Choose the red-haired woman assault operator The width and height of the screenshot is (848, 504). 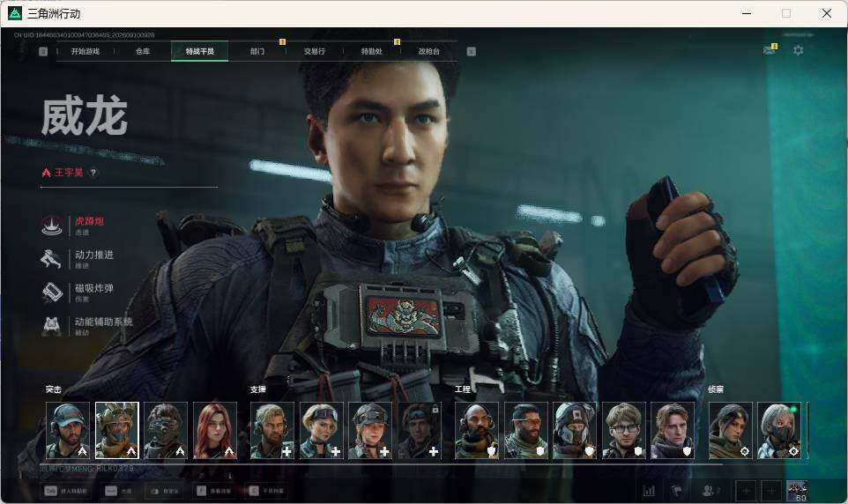click(215, 431)
